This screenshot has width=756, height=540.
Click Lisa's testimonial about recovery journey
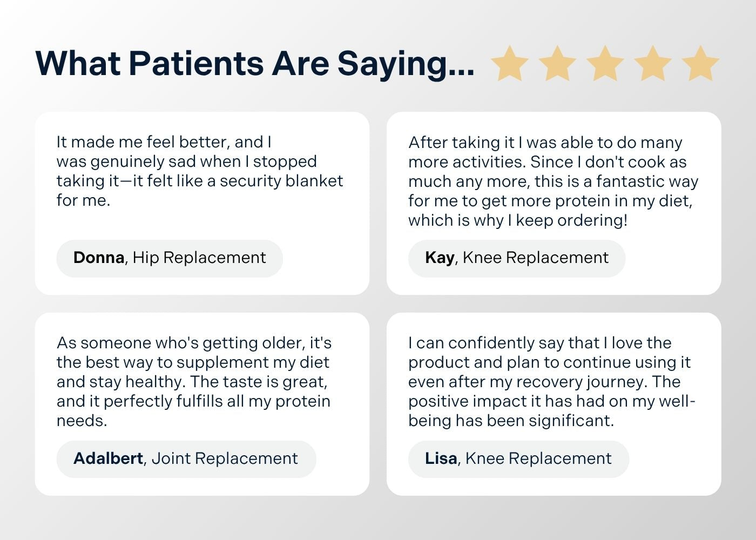(x=552, y=382)
